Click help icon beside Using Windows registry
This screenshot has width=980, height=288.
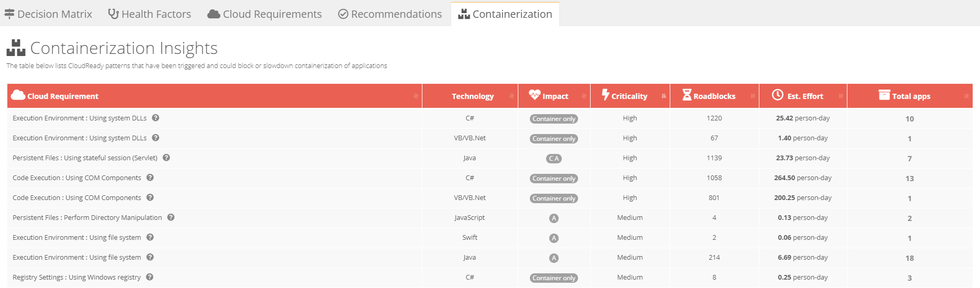point(149,277)
